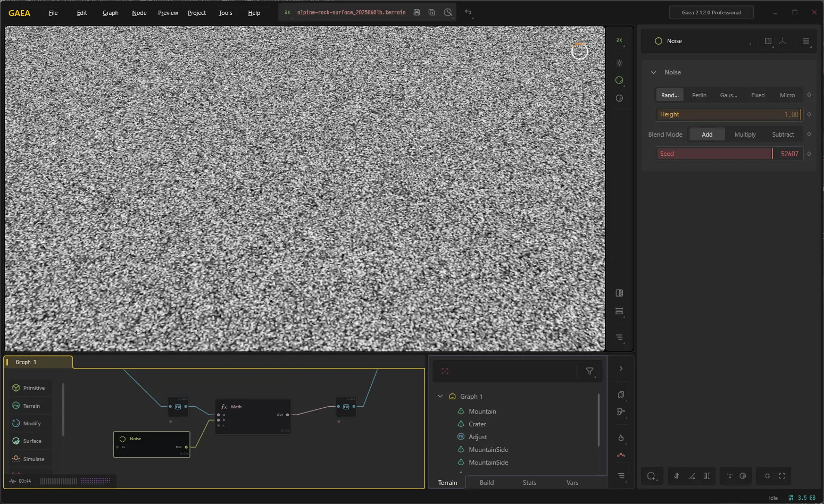Open the Node menu
Image resolution: width=824 pixels, height=504 pixels.
tap(139, 13)
